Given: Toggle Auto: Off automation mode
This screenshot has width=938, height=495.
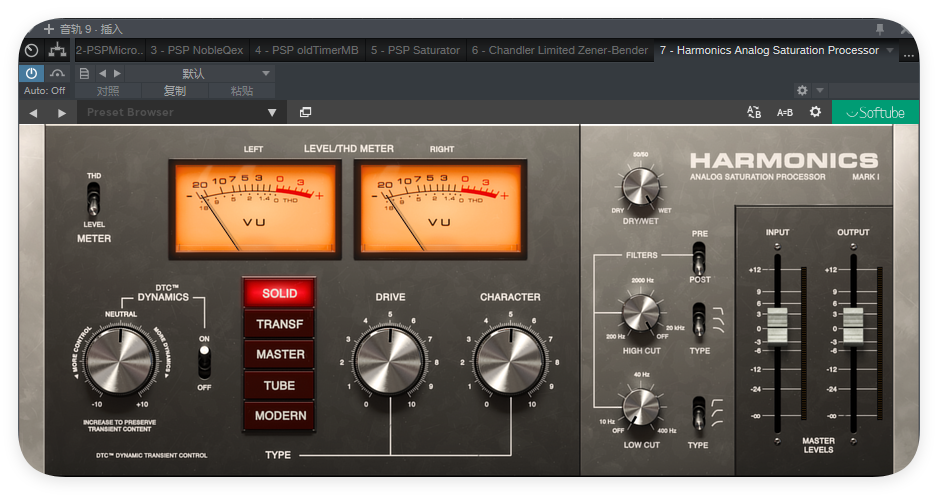Looking at the screenshot, I should 44,91.
